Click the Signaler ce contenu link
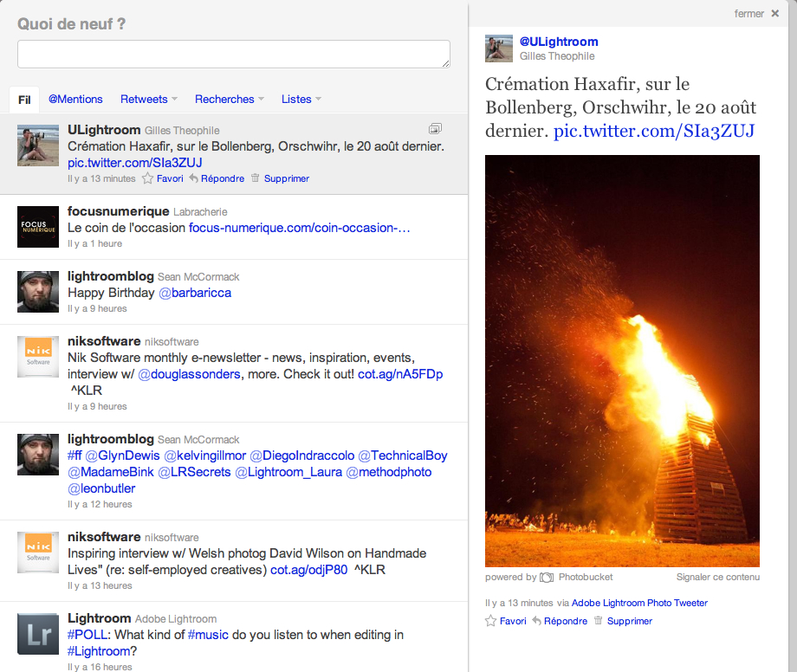 click(717, 577)
